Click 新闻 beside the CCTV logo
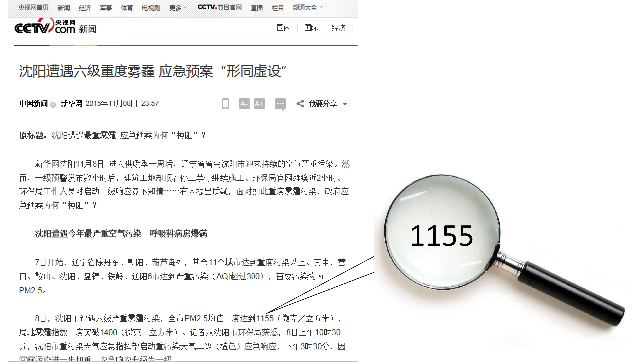This screenshot has width=644, height=362. point(88,29)
